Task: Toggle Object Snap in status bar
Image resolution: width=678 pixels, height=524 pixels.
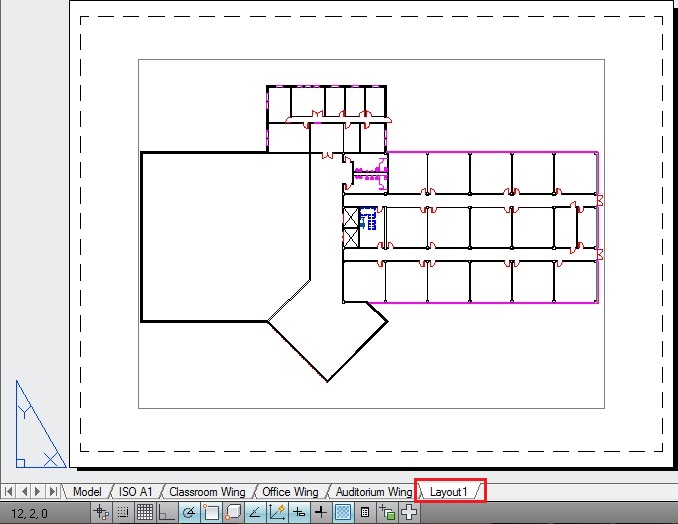Action: [x=211, y=513]
